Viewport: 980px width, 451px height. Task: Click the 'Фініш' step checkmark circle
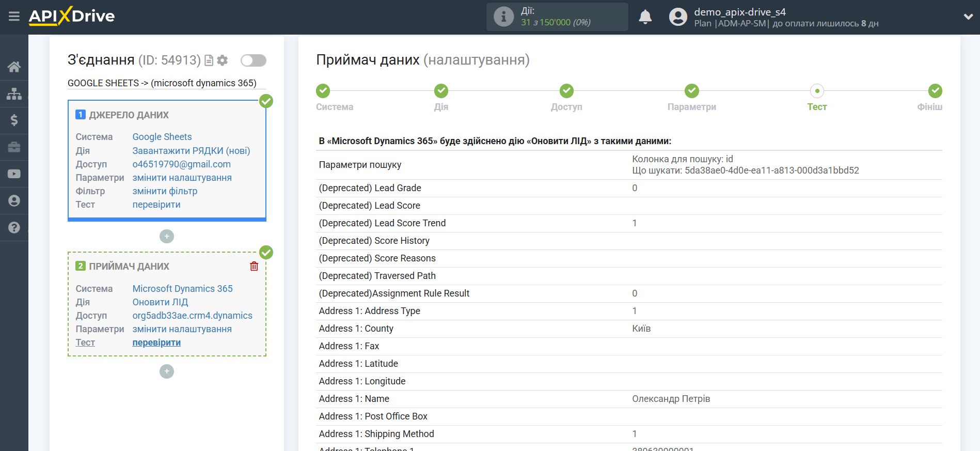coord(935,91)
